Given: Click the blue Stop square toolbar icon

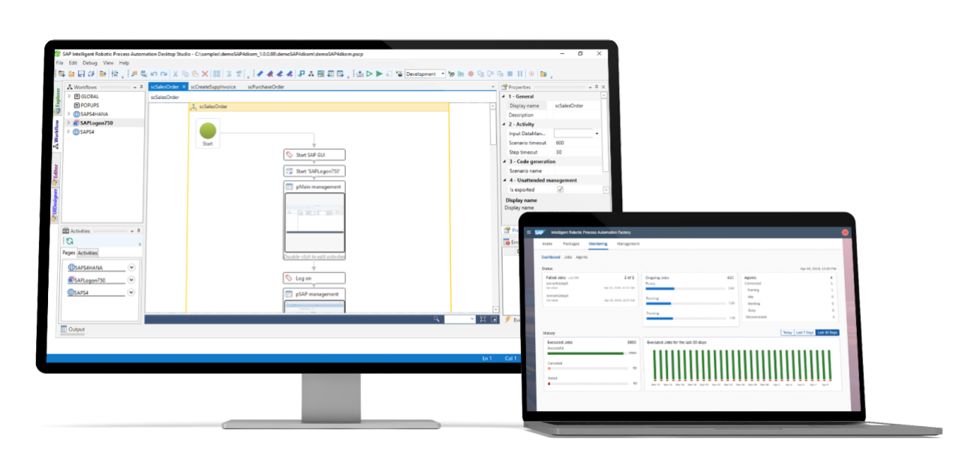Looking at the screenshot, I should coord(510,74).
